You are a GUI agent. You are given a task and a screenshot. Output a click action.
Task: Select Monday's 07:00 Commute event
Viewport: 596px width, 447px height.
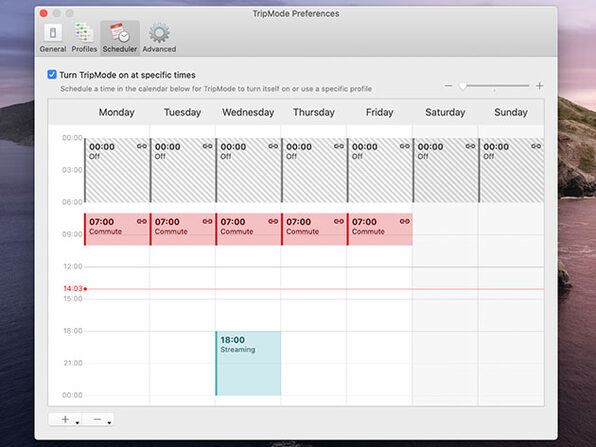click(x=117, y=229)
